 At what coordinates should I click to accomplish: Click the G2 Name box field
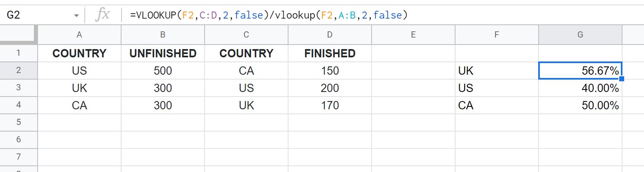click(41, 15)
